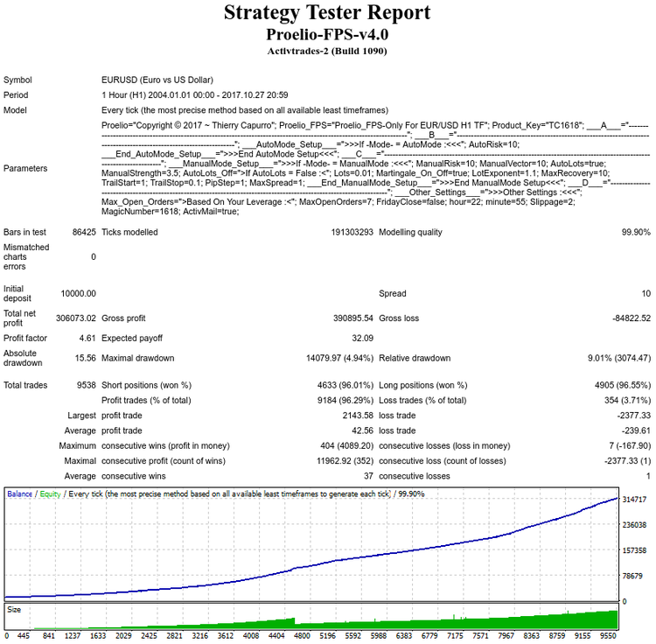
Task: Select the Total net profit value 306073.02
Action: (x=76, y=318)
